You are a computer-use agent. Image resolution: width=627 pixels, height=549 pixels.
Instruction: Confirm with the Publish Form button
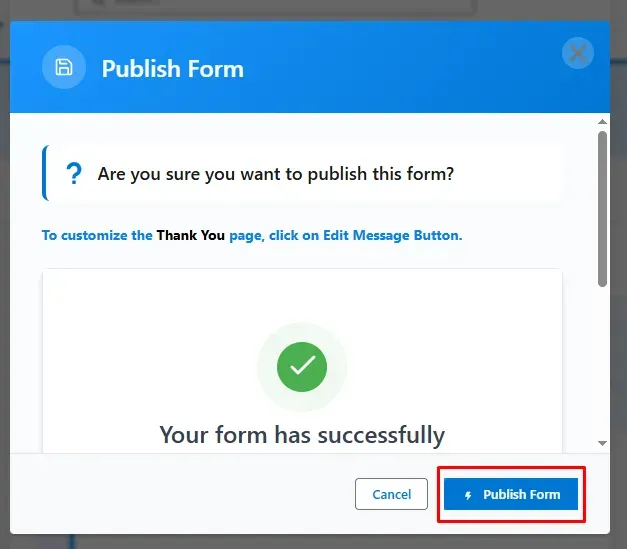[511, 494]
